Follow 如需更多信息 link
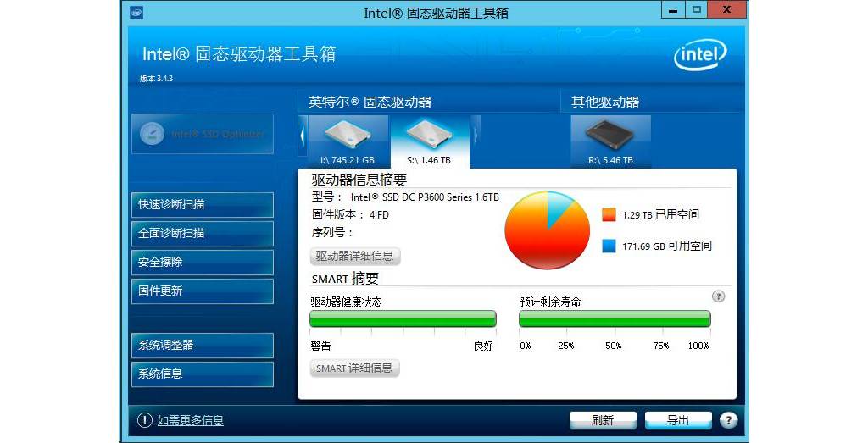 click(x=191, y=420)
